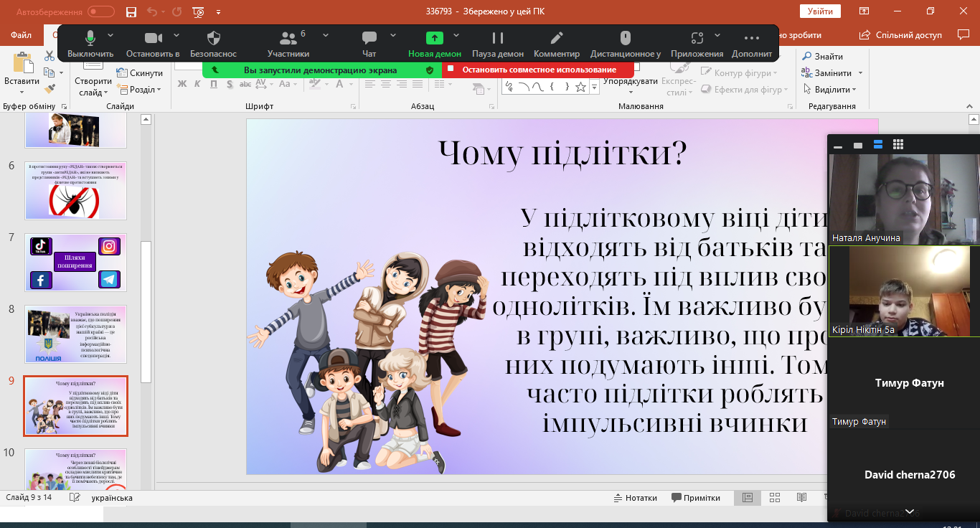
Task: Select slide 7 thumbnail Шляхи поширення
Action: pyautogui.click(x=75, y=263)
